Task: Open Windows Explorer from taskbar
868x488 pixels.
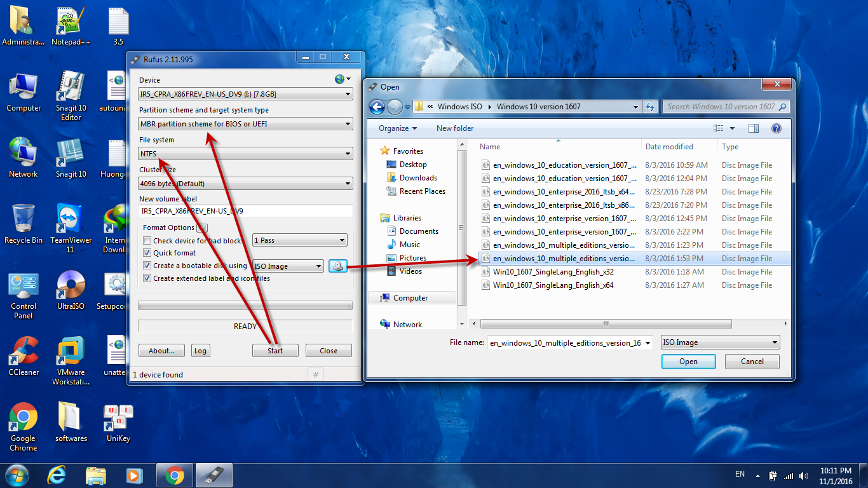Action: coord(96,475)
